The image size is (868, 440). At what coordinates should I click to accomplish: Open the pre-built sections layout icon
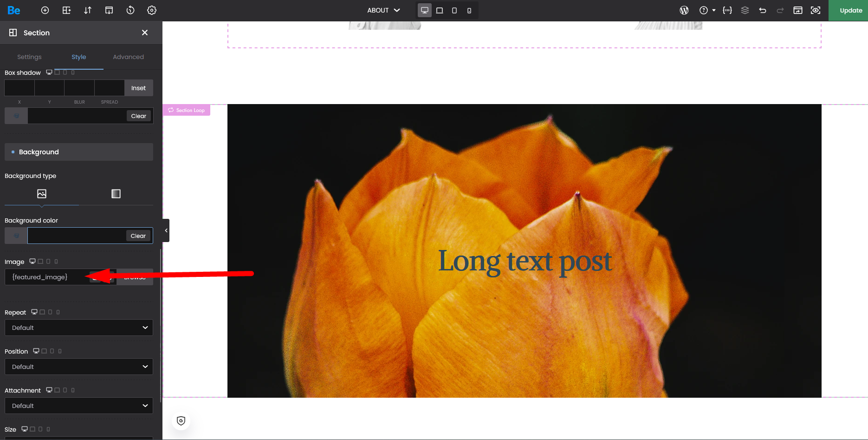coord(66,10)
